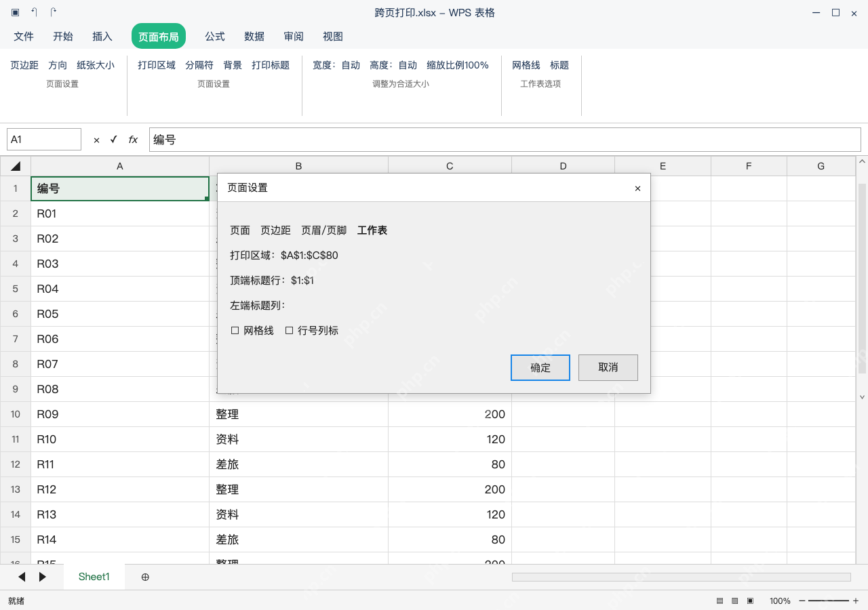
Task: Open the 分隔符 option
Action: (199, 65)
